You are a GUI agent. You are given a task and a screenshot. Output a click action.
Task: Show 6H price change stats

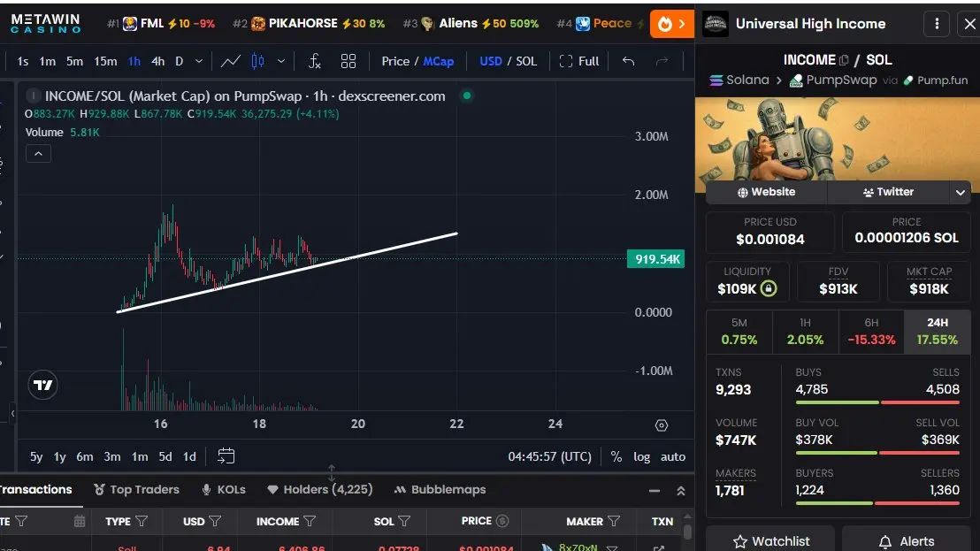tap(871, 332)
